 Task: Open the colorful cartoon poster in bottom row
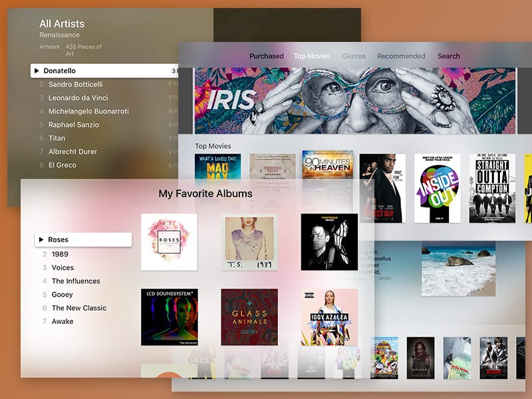(x=384, y=358)
